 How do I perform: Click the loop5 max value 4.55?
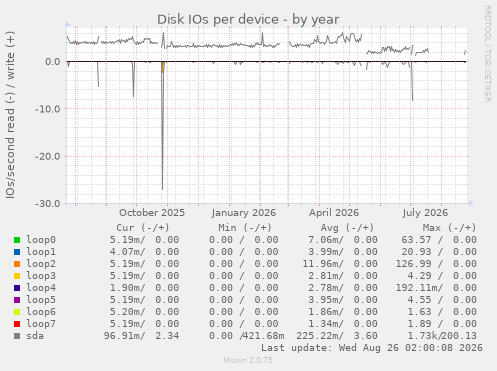tap(419, 300)
